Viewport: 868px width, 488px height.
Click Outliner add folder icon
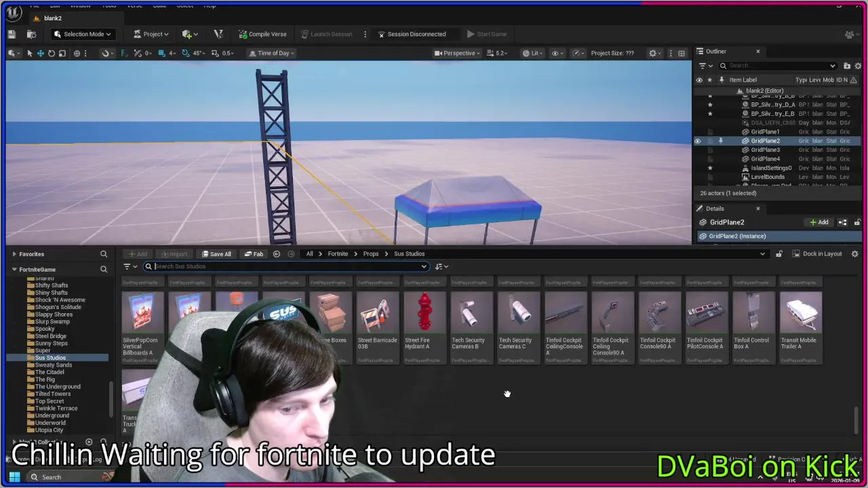pos(846,66)
